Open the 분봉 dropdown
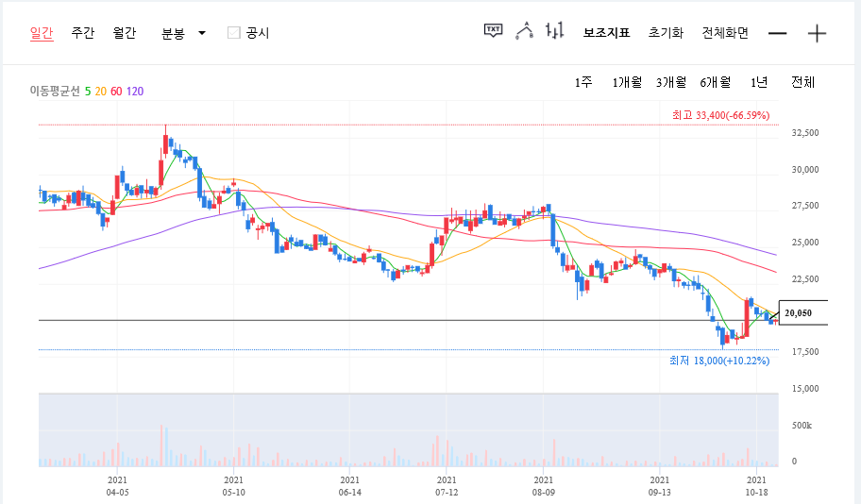The height and width of the screenshot is (504, 861). pos(183,33)
